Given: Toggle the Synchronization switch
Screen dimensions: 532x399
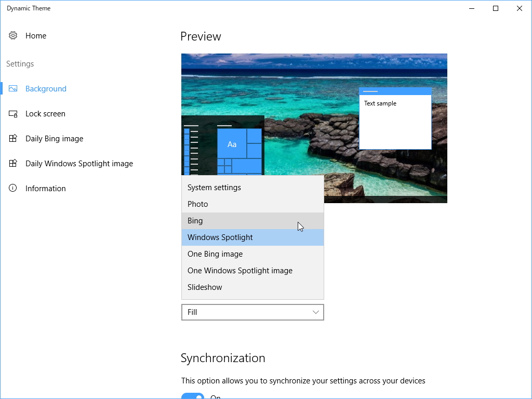Looking at the screenshot, I should 192,396.
